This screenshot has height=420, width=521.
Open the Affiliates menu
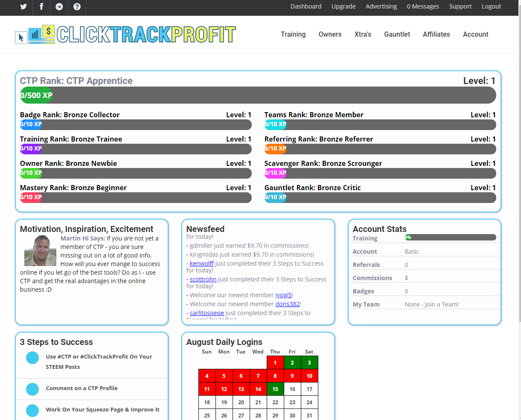coord(436,34)
